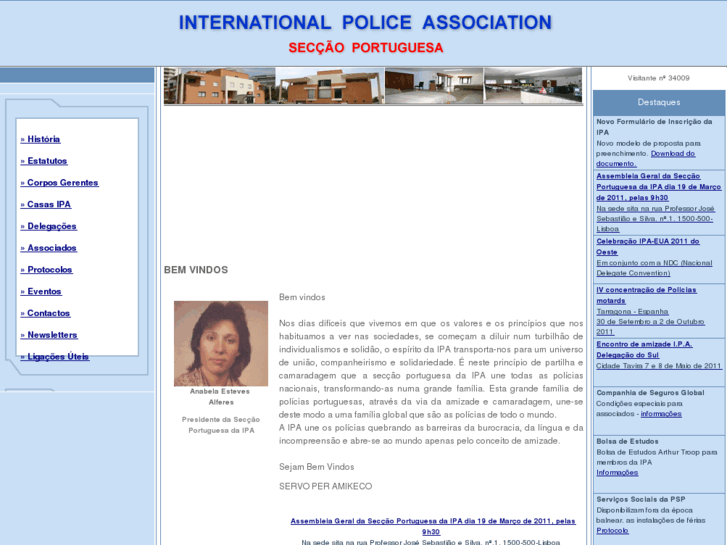This screenshot has height=545, width=727.
Task: Open Assembleia Geral link below welcome text
Action: 433,526
